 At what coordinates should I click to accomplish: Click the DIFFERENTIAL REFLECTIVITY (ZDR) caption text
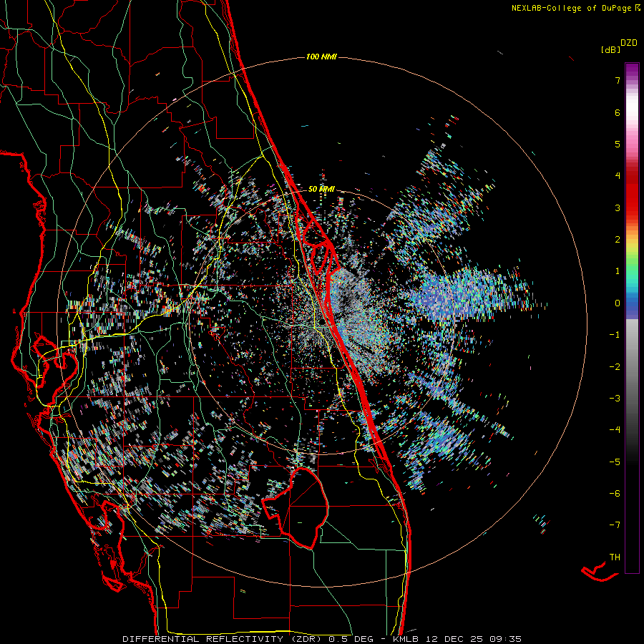[x=223, y=639]
